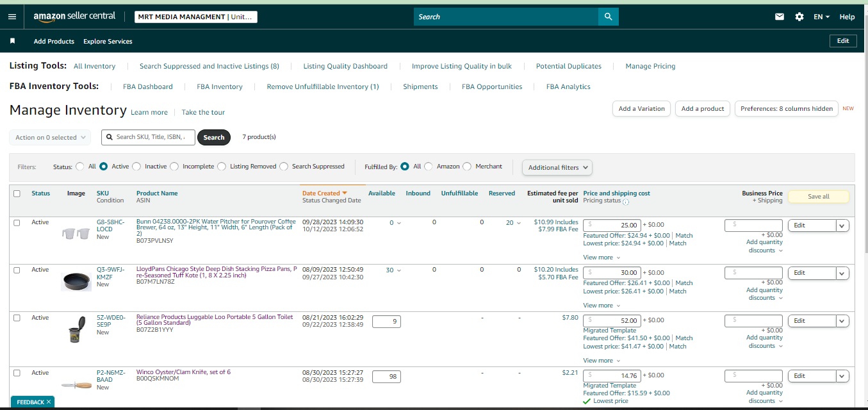Expand the Edit dropdown arrow for LloydPans row
The height and width of the screenshot is (410, 868).
coord(842,273)
